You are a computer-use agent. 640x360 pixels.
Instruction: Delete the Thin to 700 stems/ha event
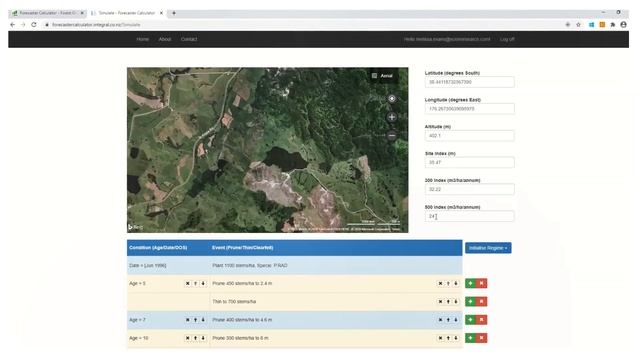pyautogui.click(x=440, y=302)
